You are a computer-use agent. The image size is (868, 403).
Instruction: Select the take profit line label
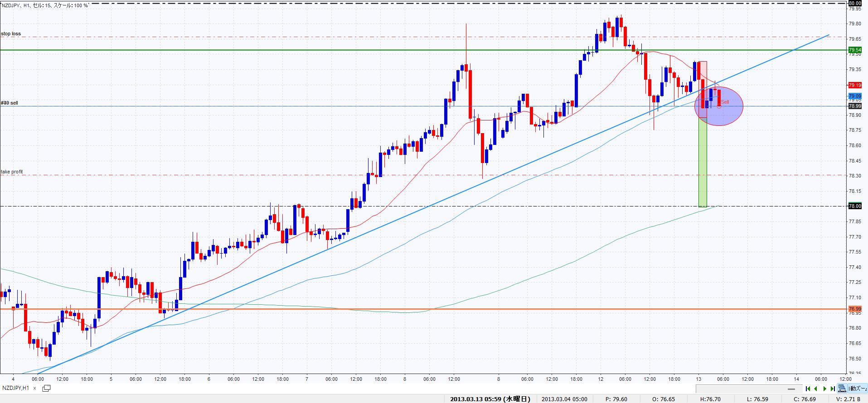[12, 172]
